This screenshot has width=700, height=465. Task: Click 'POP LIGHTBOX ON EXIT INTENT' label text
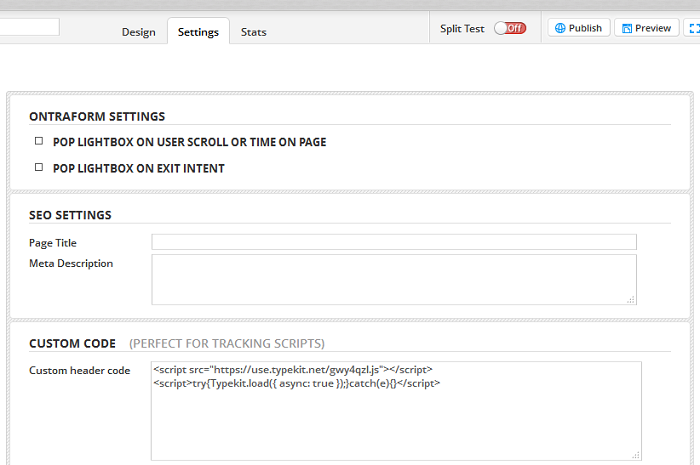tap(138, 168)
